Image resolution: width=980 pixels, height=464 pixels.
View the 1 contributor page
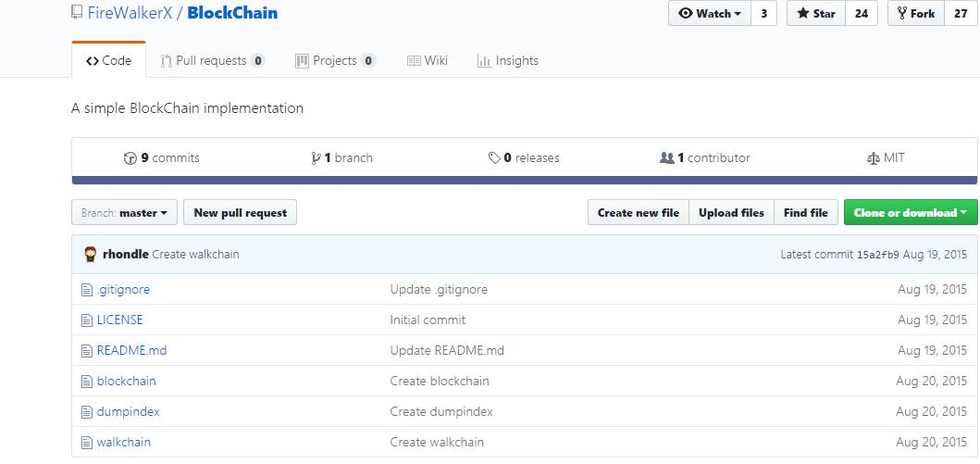[705, 157]
